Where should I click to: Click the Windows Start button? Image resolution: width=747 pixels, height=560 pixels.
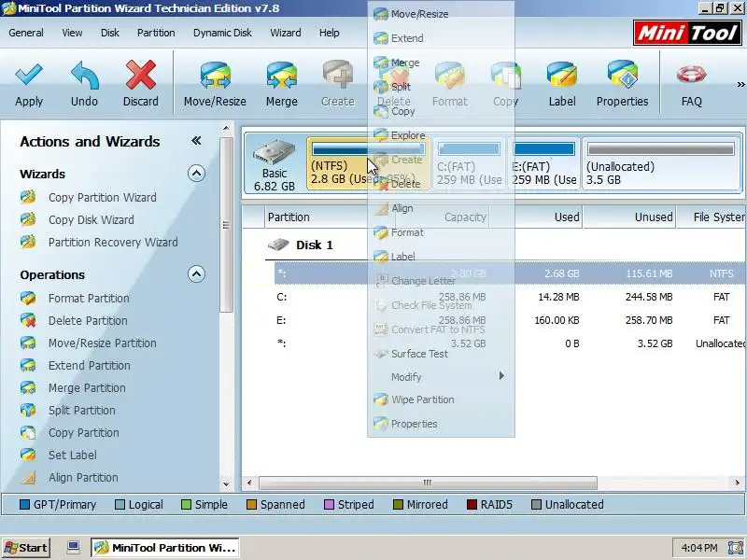26,548
